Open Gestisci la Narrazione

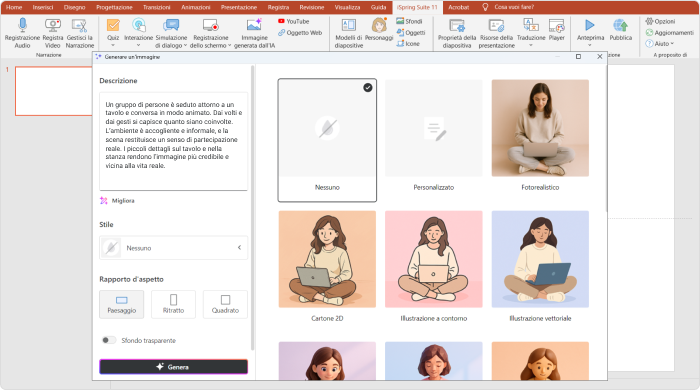pos(80,33)
